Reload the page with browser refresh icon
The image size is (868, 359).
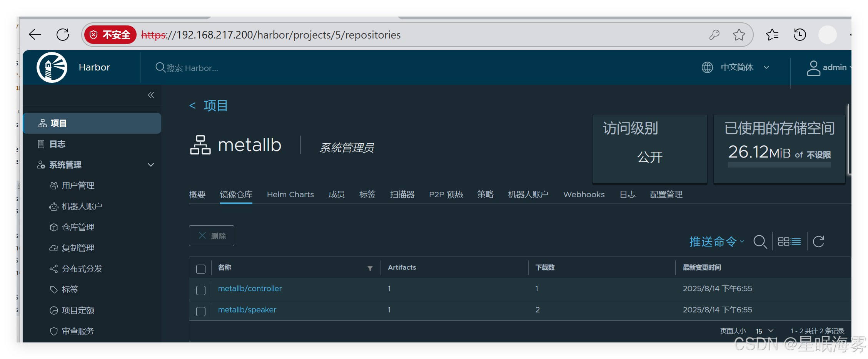pos(63,35)
